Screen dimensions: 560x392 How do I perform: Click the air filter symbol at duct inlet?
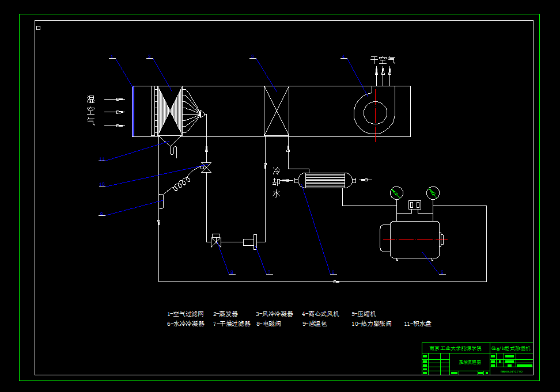133,111
